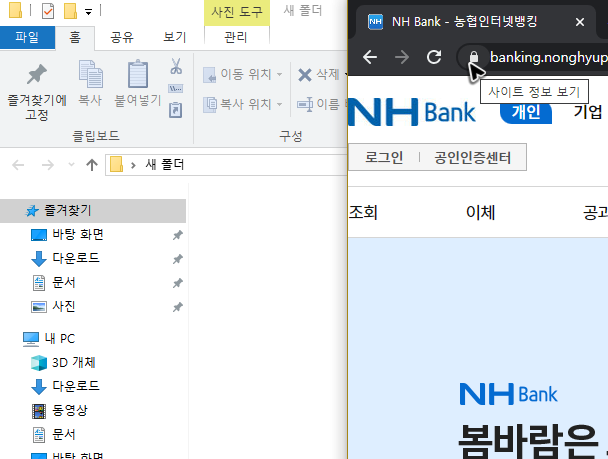Select the 개인 banking pill button
Image resolution: width=608 pixels, height=459 pixels.
pyautogui.click(x=526, y=112)
